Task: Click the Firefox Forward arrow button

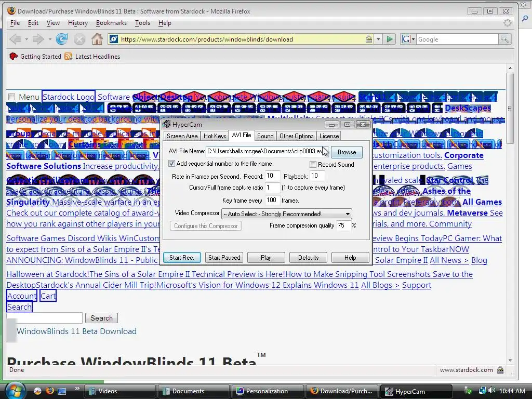Action: 38,39
